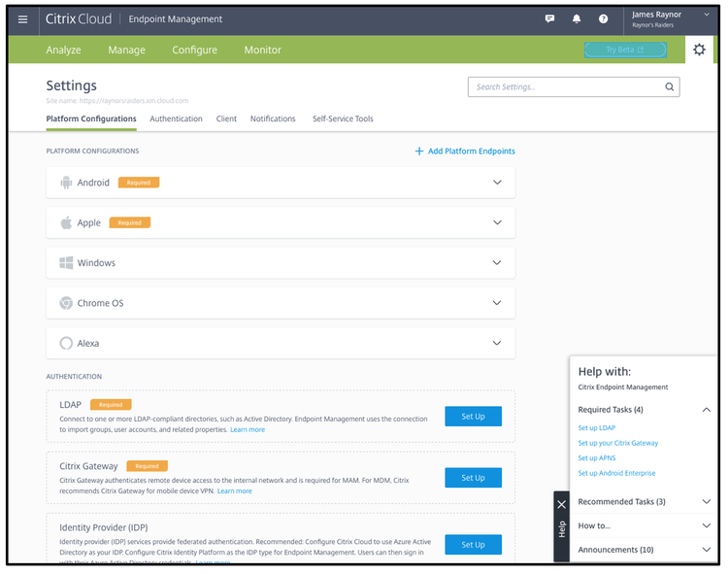Click the Search Settings input field
Viewport: 728px width, 574px height.
pos(574,86)
